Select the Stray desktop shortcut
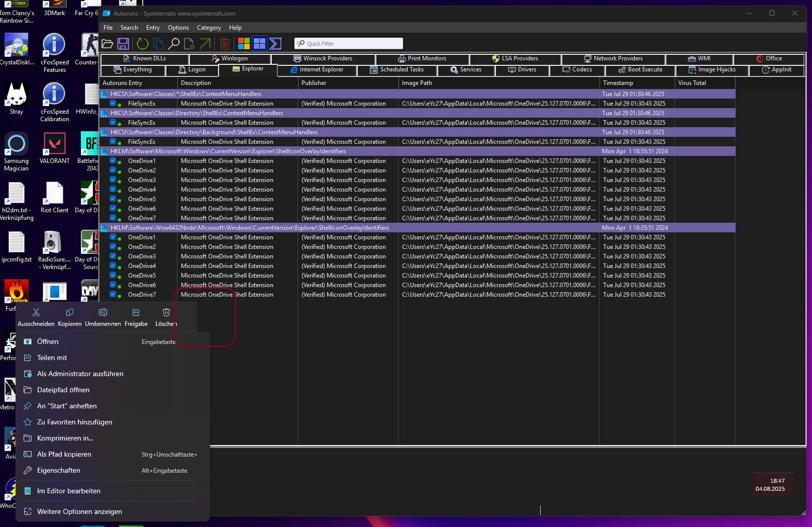This screenshot has width=812, height=527. (17, 99)
